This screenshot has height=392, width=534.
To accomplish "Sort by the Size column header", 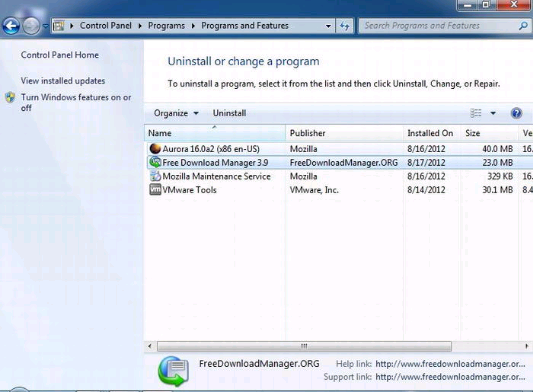I will (x=490, y=133).
